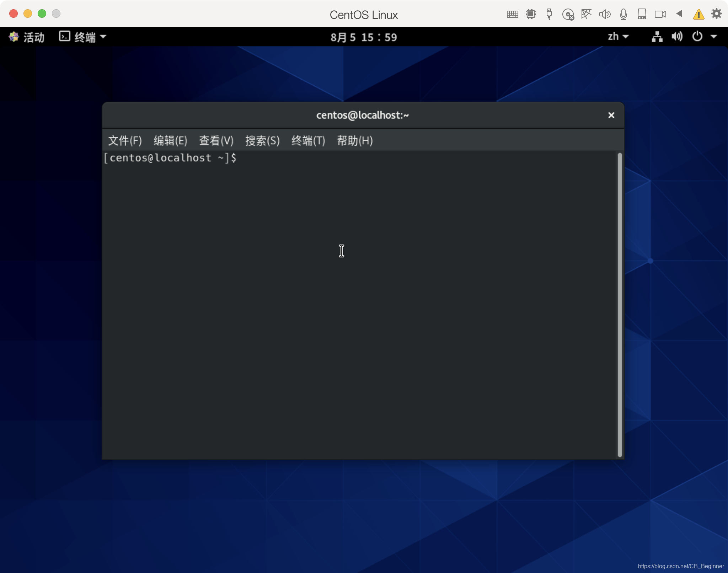Viewport: 728px width, 573px height.
Task: Open the VM settings gear icon
Action: (717, 14)
